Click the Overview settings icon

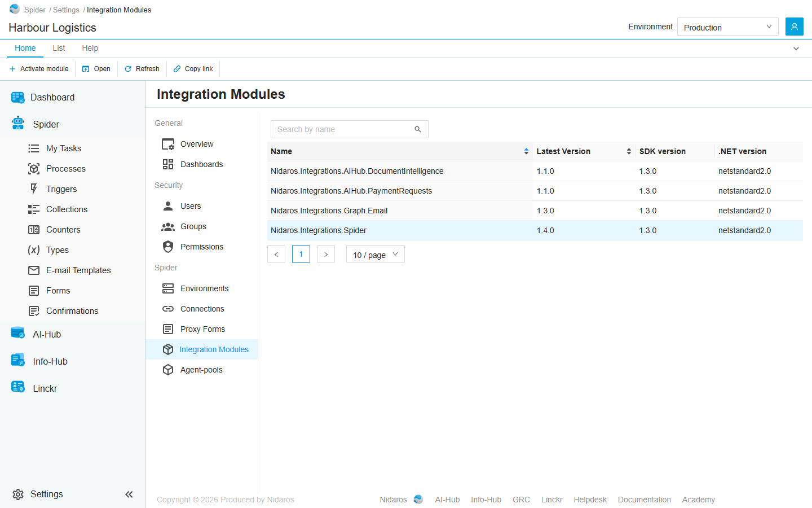(x=168, y=144)
